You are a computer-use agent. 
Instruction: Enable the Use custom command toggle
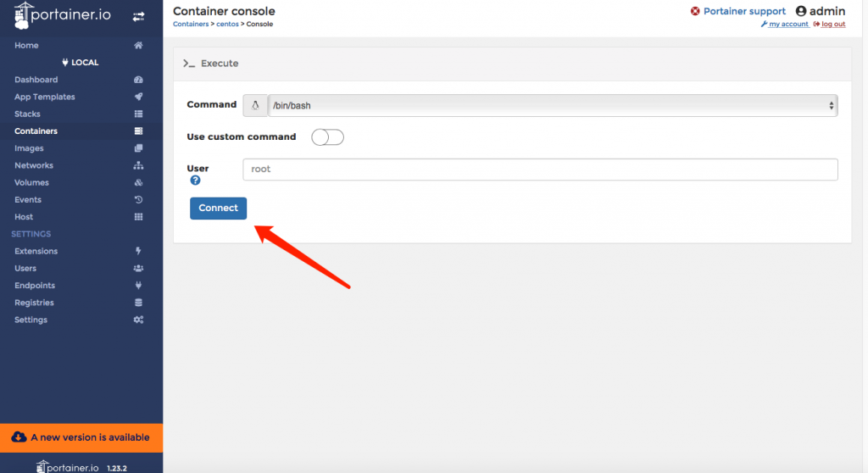click(327, 137)
